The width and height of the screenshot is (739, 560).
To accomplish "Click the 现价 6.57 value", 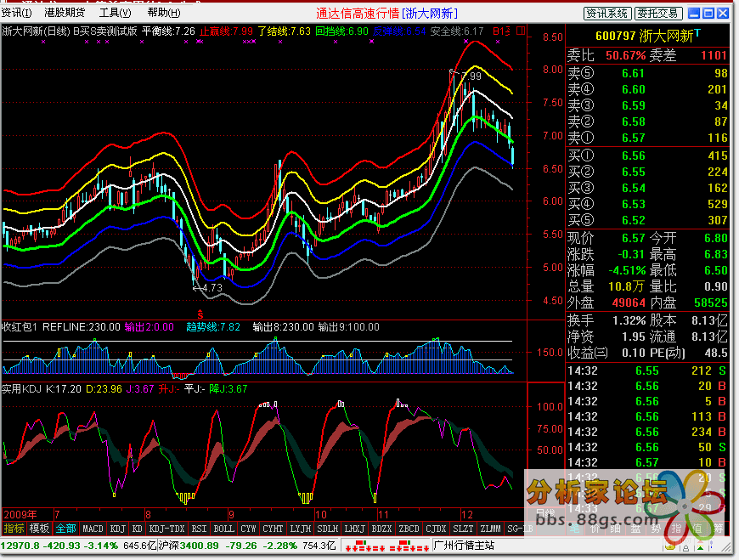I will [x=633, y=239].
